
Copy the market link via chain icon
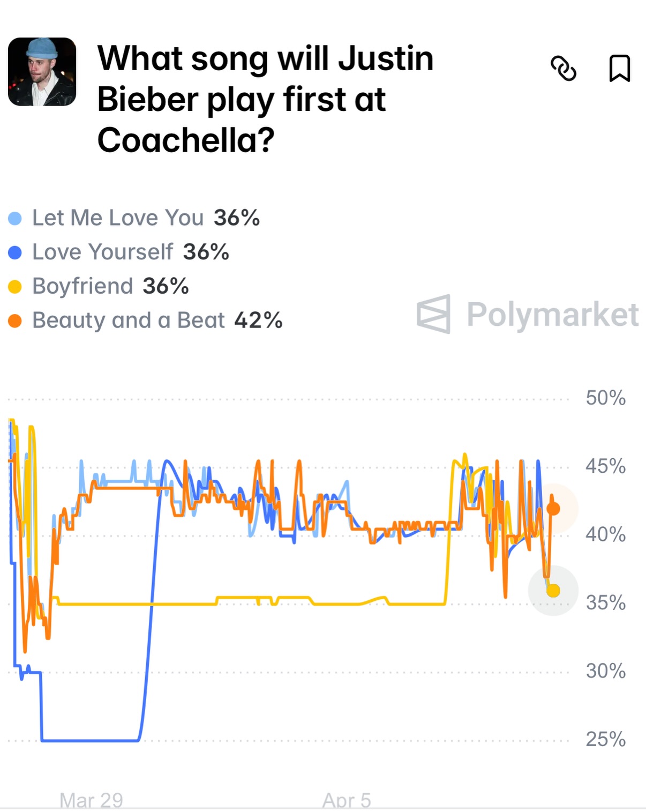pyautogui.click(x=564, y=69)
